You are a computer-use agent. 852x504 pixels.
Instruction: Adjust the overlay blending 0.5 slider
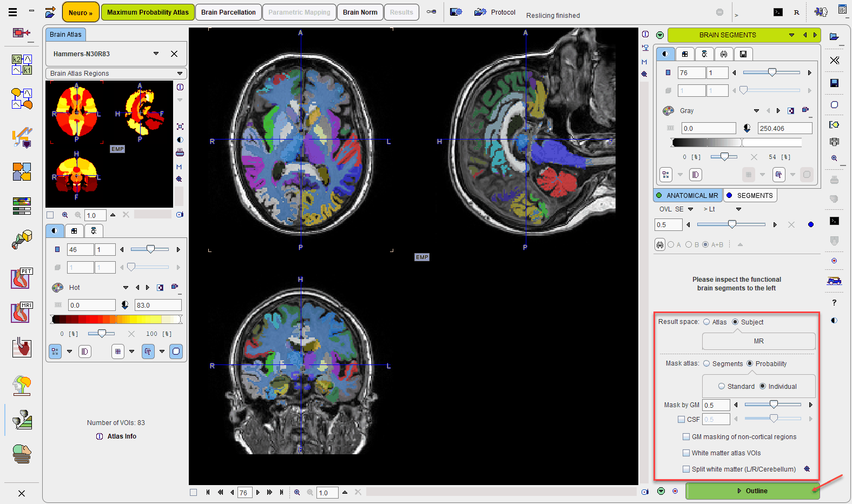point(731,224)
